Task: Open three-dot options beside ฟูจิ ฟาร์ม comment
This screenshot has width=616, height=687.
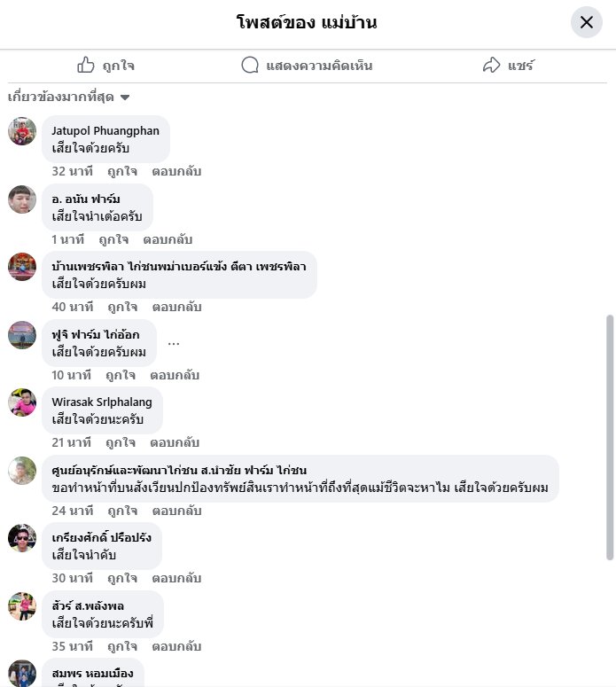Action: pos(174,344)
